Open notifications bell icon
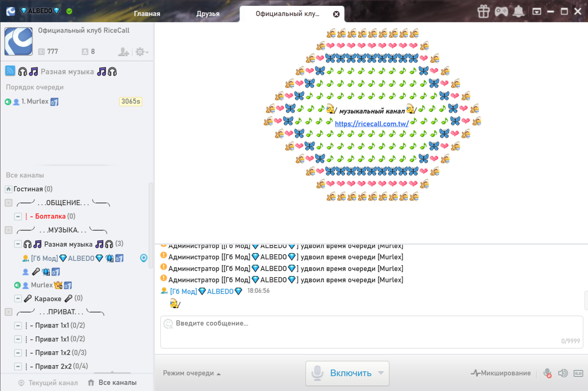The height and width of the screenshot is (391, 588). [518, 12]
